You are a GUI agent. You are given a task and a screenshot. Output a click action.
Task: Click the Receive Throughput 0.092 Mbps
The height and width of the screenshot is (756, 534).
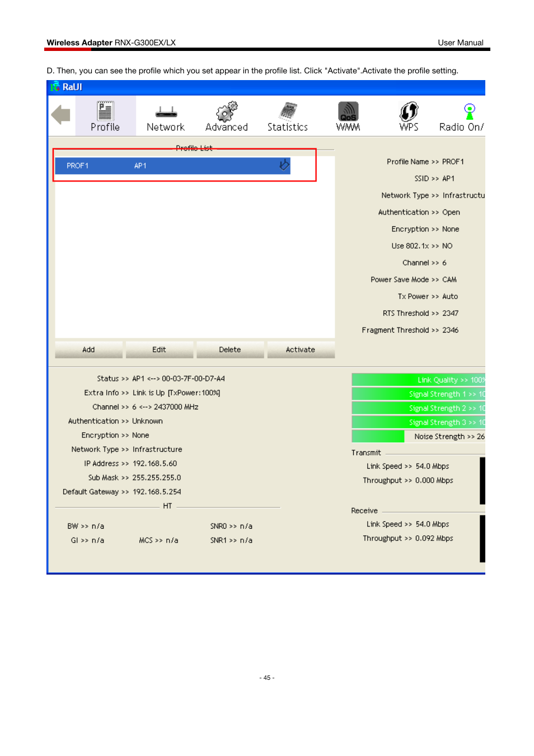click(434, 538)
